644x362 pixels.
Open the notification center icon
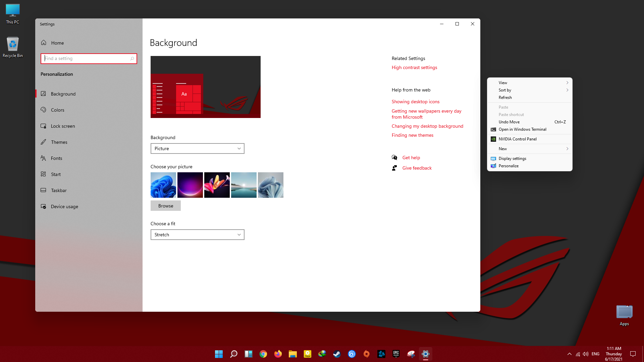(633, 354)
